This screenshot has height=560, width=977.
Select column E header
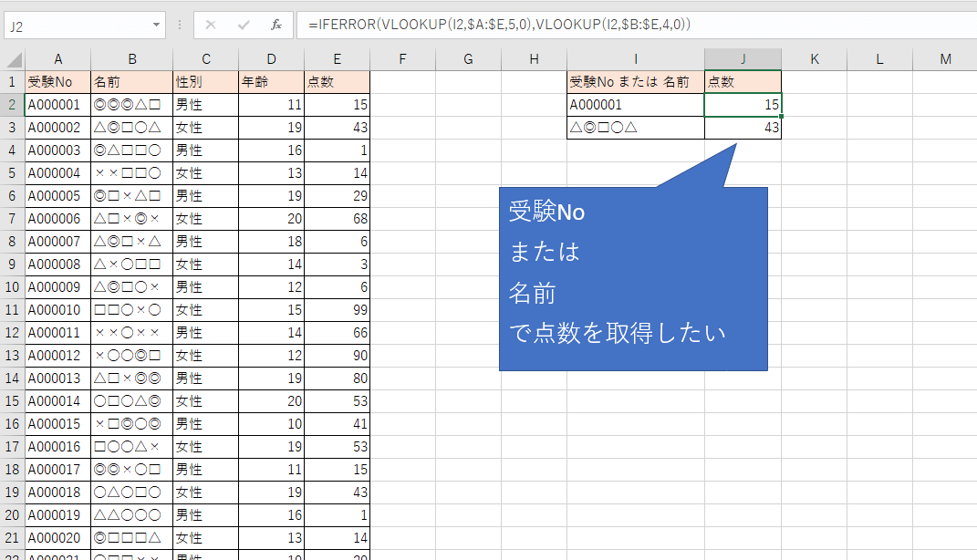coord(337,58)
